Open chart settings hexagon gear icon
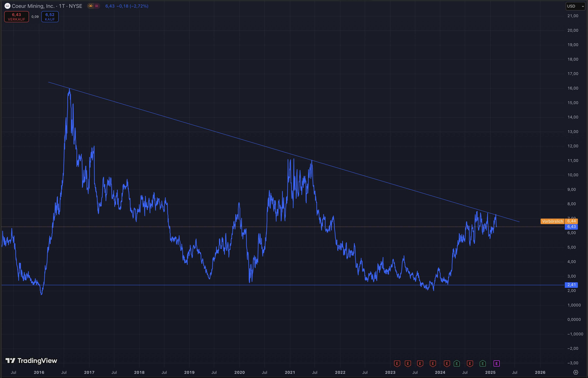 tap(575, 372)
